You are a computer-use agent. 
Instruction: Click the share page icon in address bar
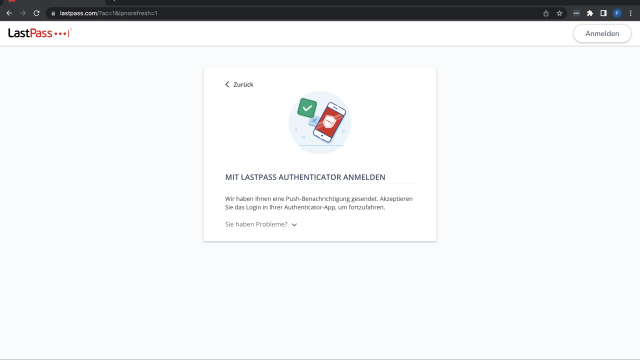pyautogui.click(x=546, y=13)
